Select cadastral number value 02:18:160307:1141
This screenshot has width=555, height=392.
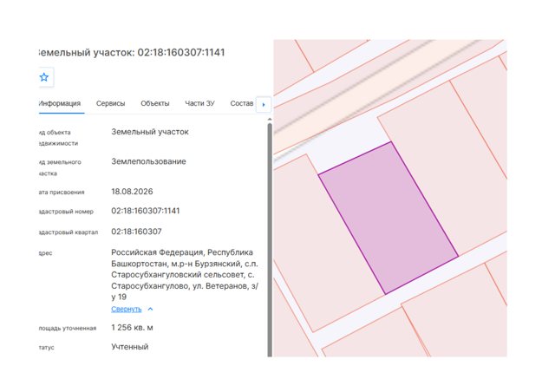coord(146,211)
